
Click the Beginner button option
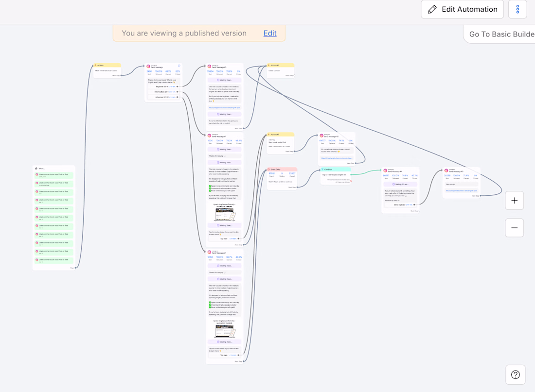tap(163, 86)
